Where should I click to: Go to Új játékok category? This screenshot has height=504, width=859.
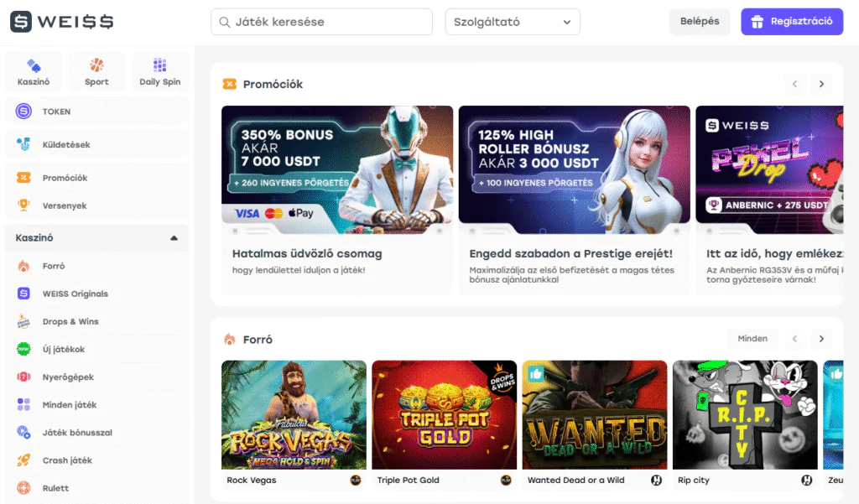click(x=97, y=349)
